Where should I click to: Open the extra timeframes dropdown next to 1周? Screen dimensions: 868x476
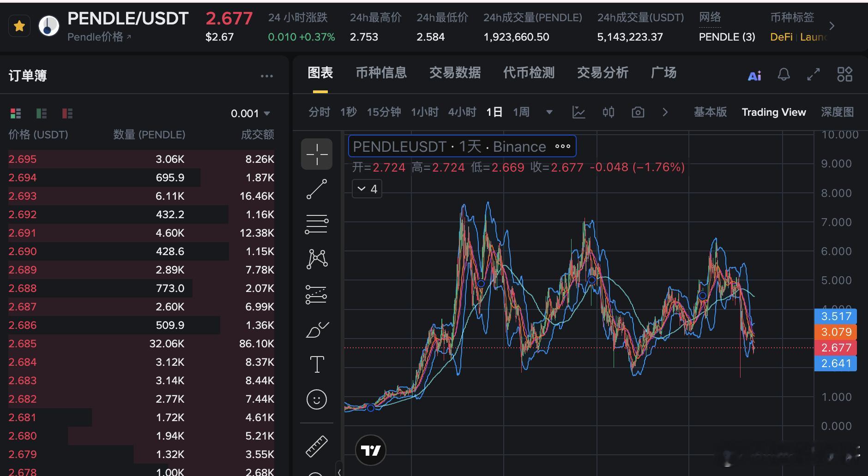tap(549, 112)
